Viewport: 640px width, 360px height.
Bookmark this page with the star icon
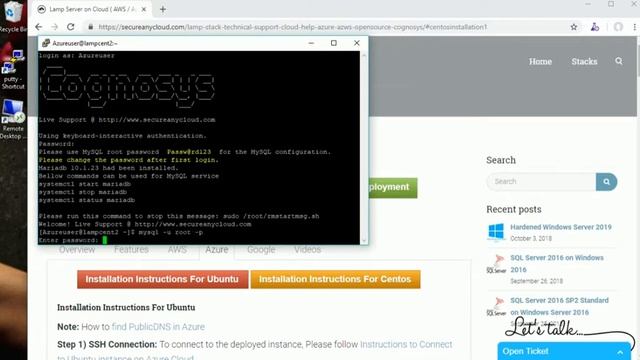point(573,27)
